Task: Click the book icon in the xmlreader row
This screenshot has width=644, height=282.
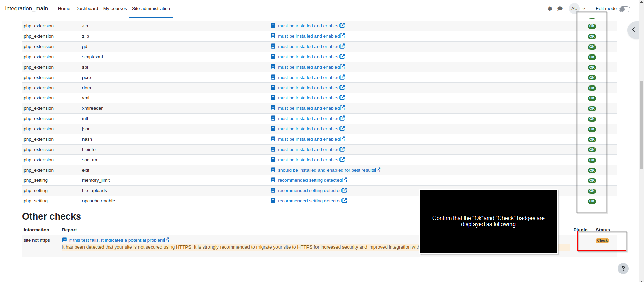Action: 273,108
